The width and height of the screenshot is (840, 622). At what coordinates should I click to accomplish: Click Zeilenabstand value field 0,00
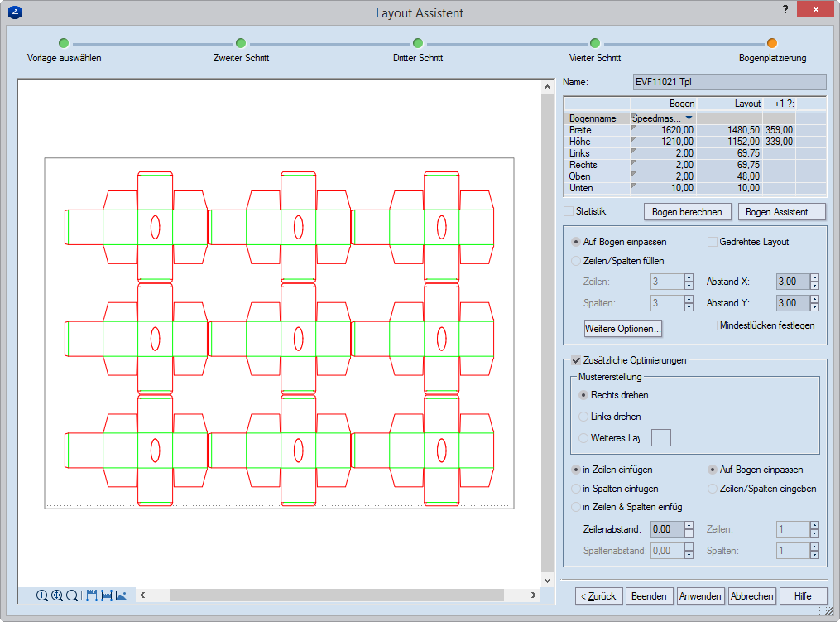point(668,529)
